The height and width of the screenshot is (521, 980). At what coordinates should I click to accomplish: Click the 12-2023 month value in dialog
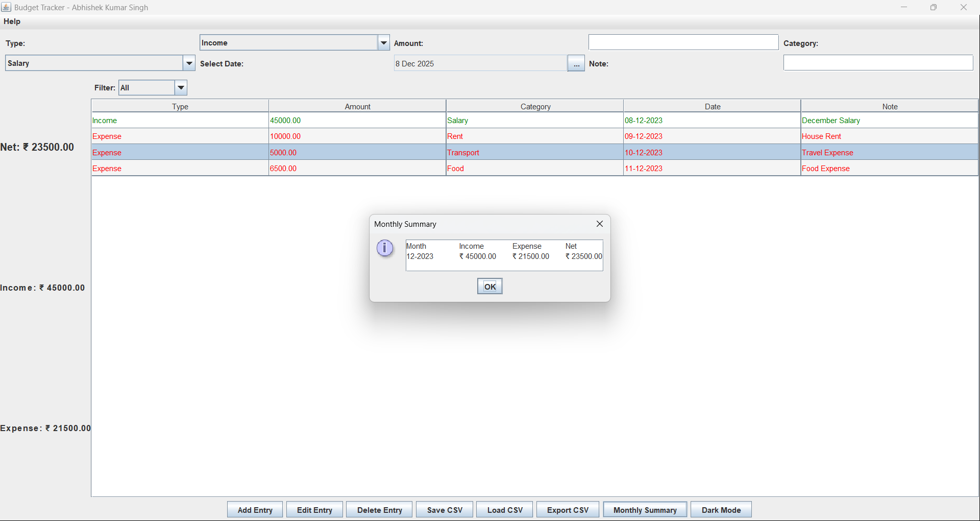tap(420, 256)
